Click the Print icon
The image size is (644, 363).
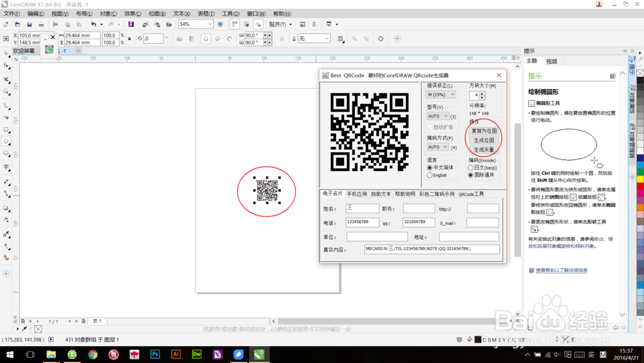click(x=41, y=25)
